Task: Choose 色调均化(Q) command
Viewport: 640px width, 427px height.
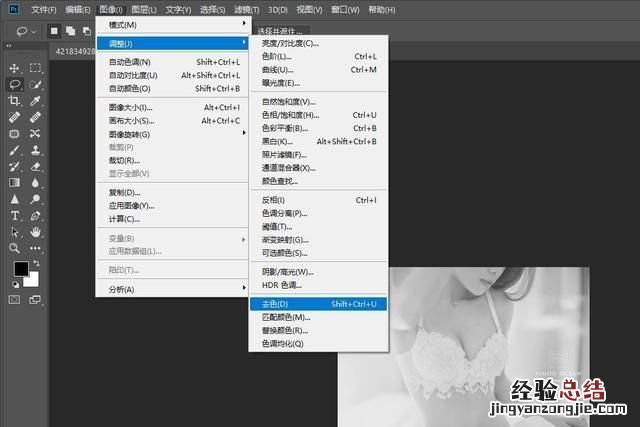Action: point(318,344)
